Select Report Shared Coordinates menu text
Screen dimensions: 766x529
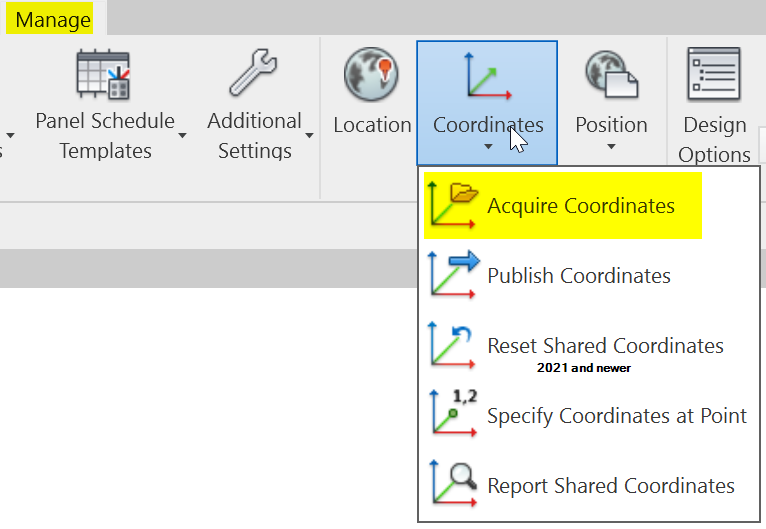(611, 486)
